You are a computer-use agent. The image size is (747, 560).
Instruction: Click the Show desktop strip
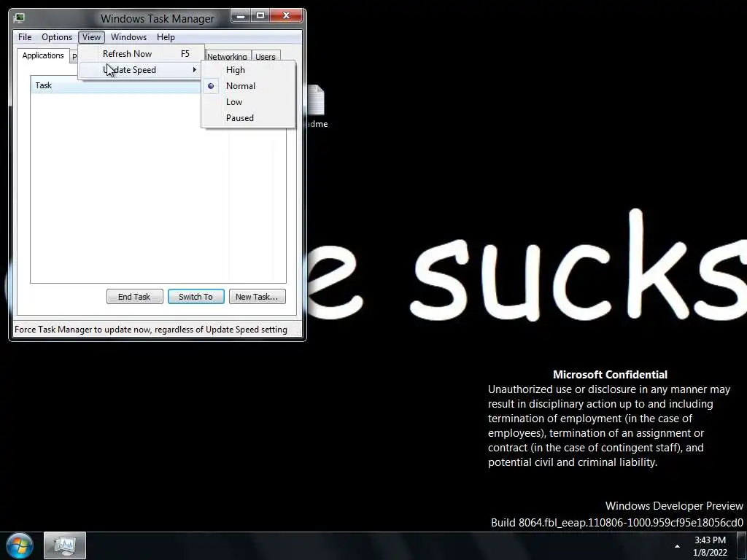click(742, 545)
